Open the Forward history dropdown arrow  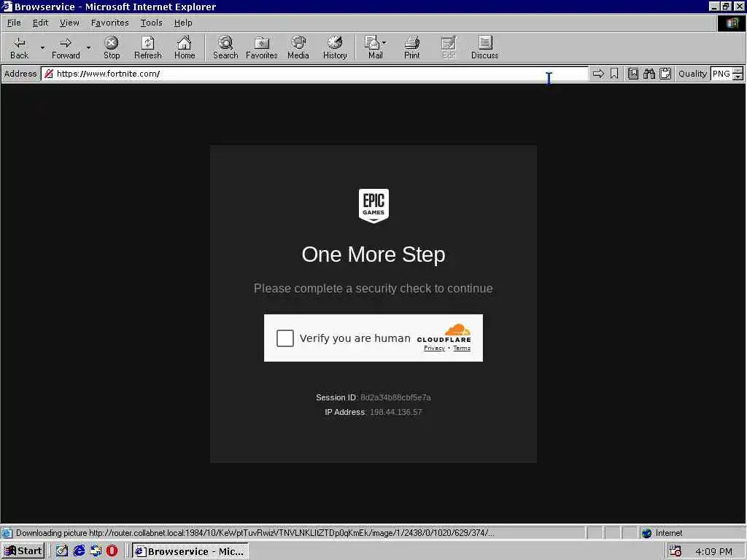88,47
